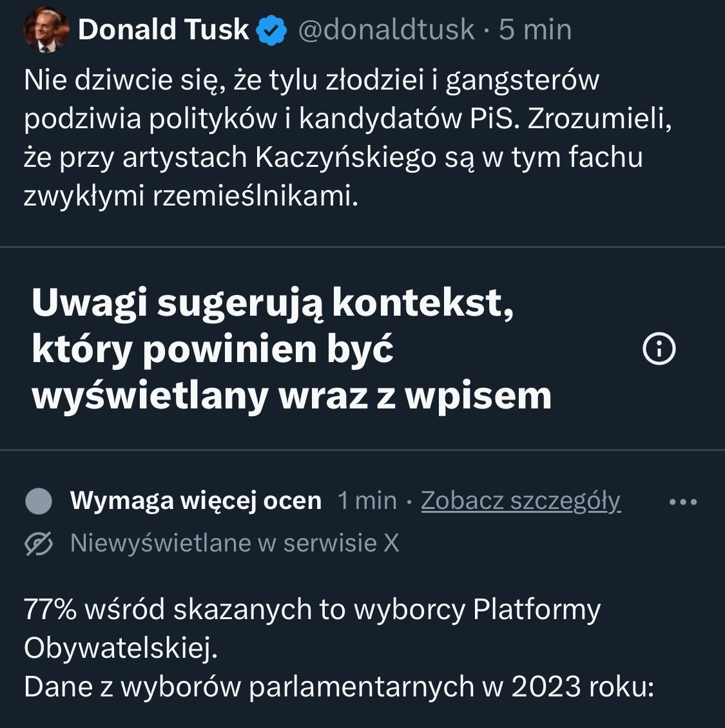
Task: Select the 'Wymaga więcej ocen' status label
Action: coord(195,501)
